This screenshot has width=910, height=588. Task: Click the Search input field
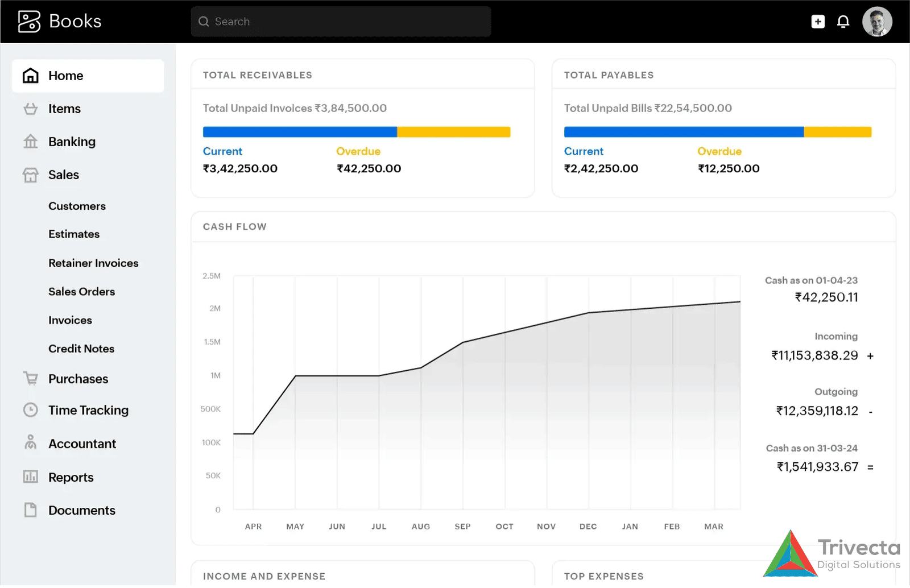(x=341, y=21)
